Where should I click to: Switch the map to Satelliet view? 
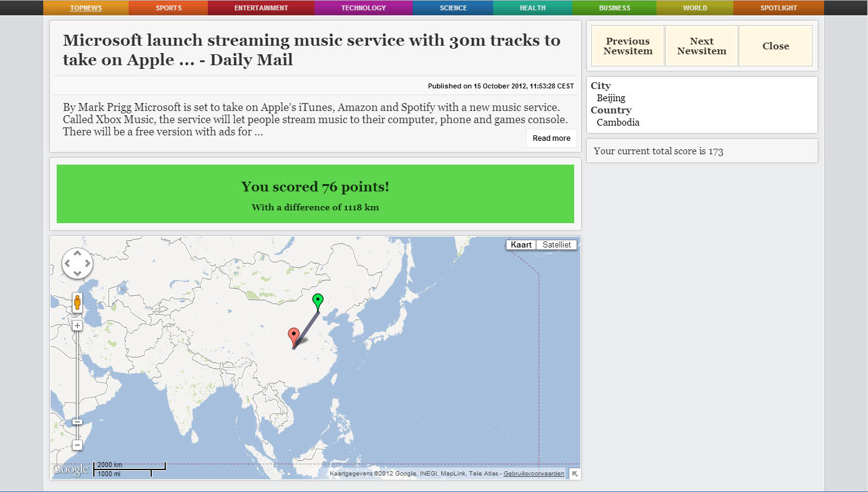coord(557,244)
